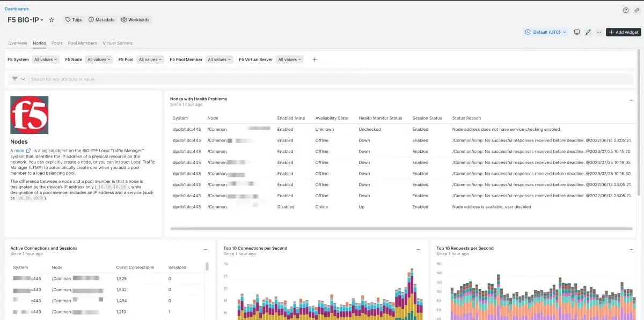Star the F5 BIG-IP dashboard as favorite
Viewport: 644px width, 320px height.
(52, 20)
